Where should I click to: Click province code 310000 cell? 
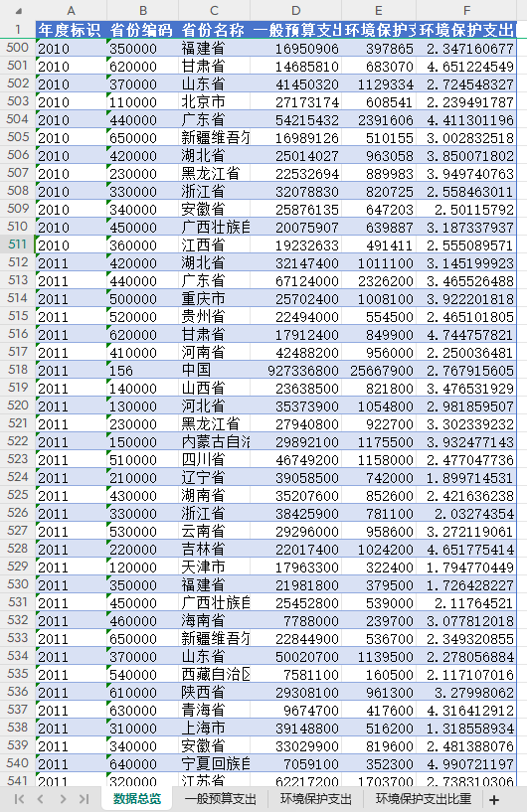[143, 729]
